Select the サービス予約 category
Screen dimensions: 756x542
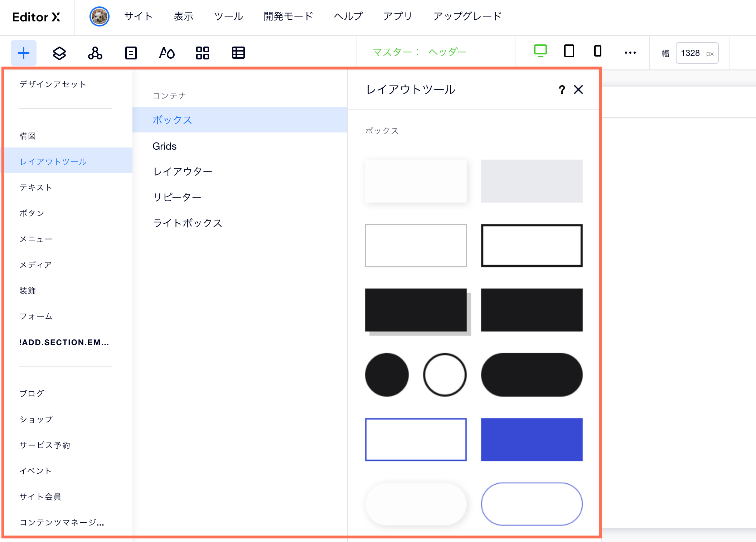click(45, 445)
